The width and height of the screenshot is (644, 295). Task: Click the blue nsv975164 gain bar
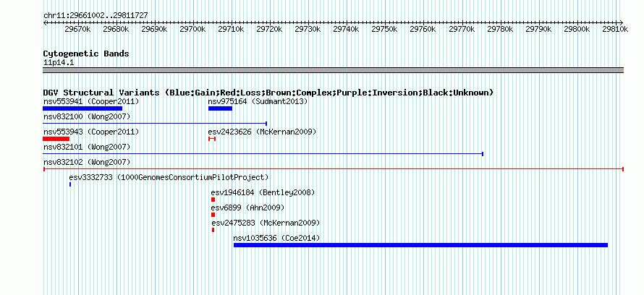click(x=220, y=108)
